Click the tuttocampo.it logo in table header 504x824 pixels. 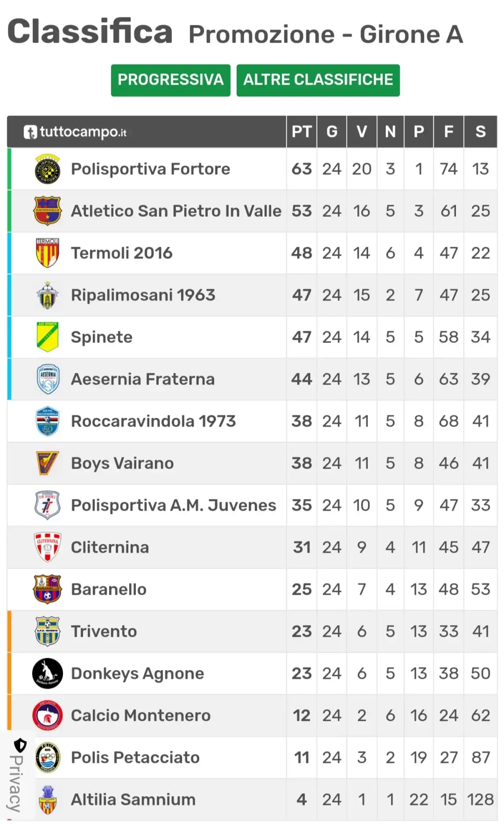coord(75,132)
